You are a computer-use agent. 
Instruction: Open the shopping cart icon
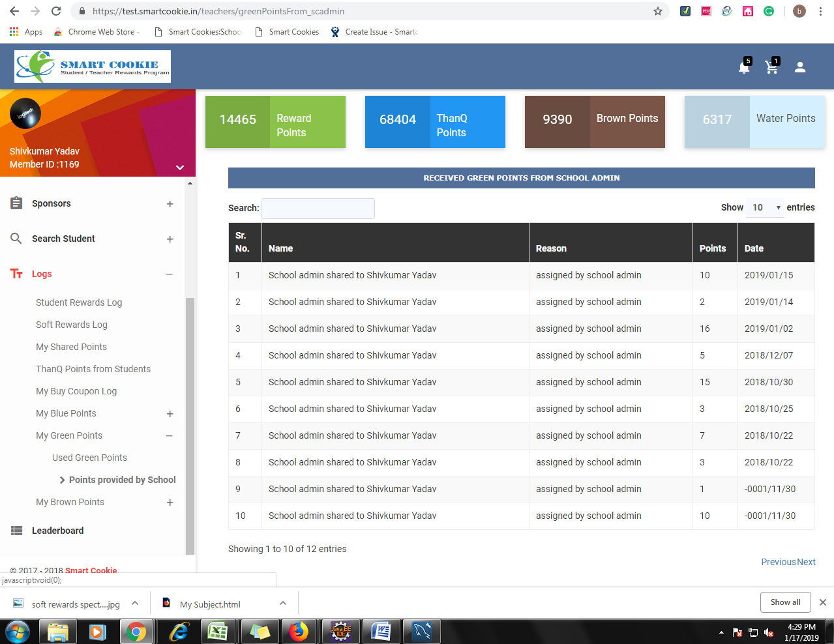coord(771,67)
